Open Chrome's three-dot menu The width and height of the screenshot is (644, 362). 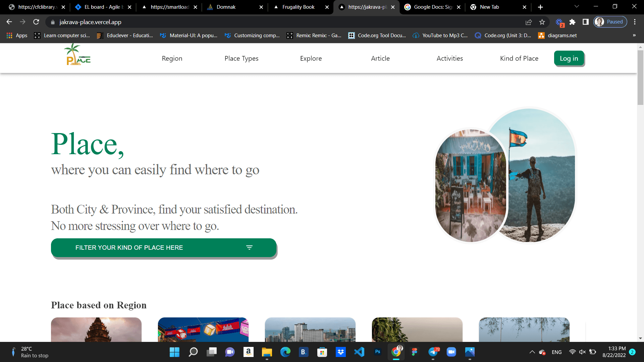tap(635, 22)
